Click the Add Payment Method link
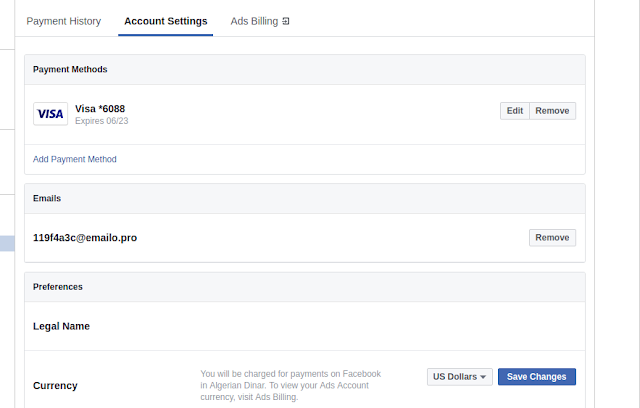Image resolution: width=640 pixels, height=408 pixels. (75, 159)
